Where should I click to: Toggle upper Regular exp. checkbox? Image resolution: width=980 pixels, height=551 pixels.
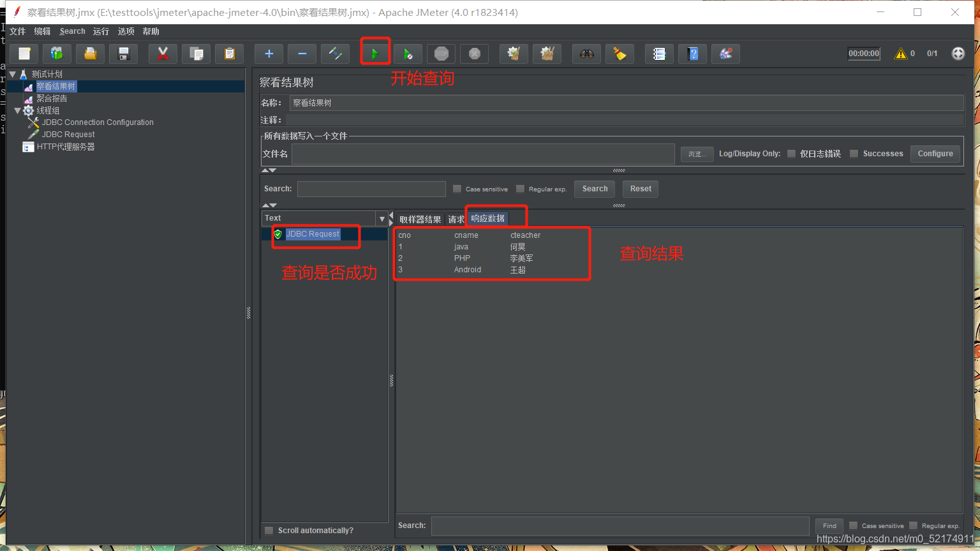click(520, 189)
